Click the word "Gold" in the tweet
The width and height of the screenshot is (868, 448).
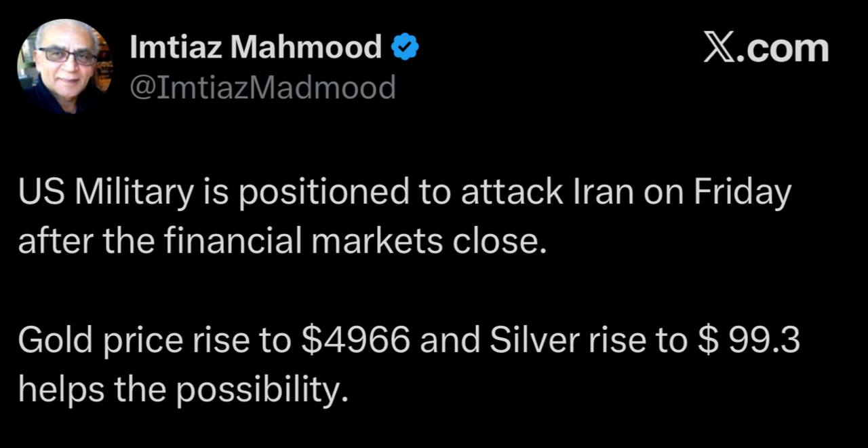click(56, 341)
